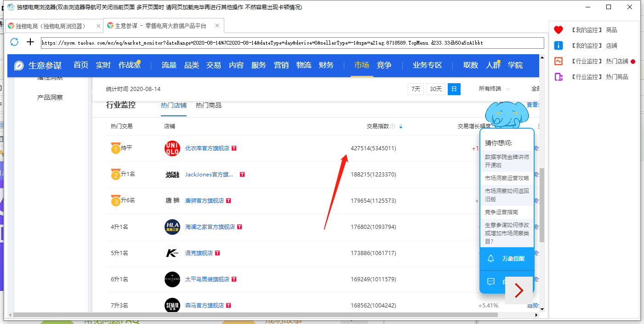Select the 7天 date range button

[x=416, y=89]
